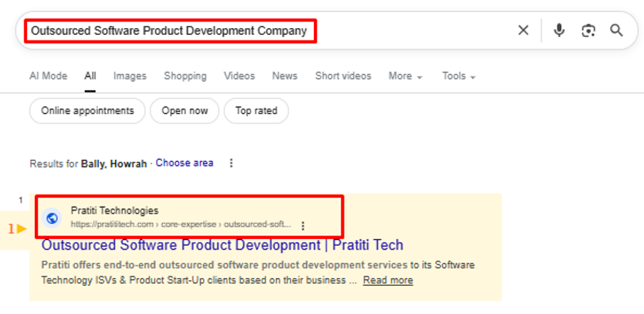
Task: Click the magnifying glass search icon
Action: [x=616, y=30]
